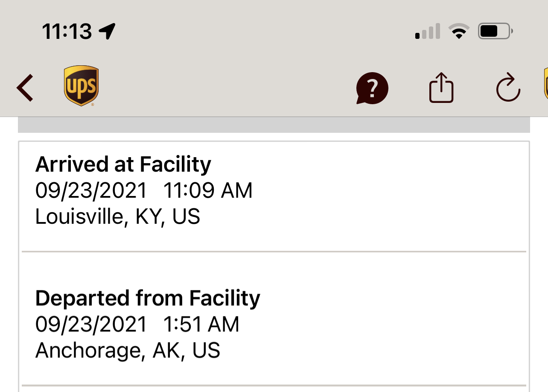This screenshot has width=548, height=392.
Task: Select the "Departed from Facility" heading
Action: (148, 298)
